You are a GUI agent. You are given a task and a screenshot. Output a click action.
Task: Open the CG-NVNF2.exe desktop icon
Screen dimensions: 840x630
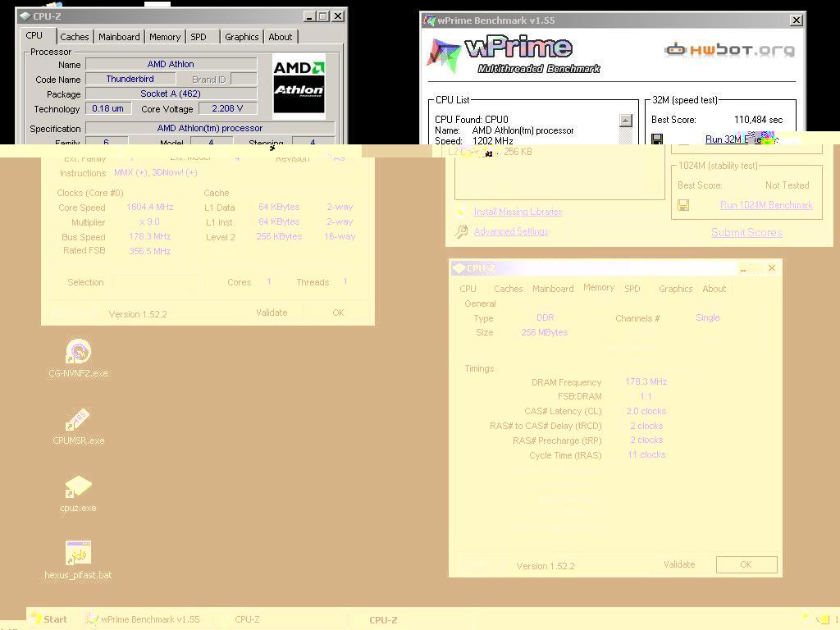(x=78, y=358)
